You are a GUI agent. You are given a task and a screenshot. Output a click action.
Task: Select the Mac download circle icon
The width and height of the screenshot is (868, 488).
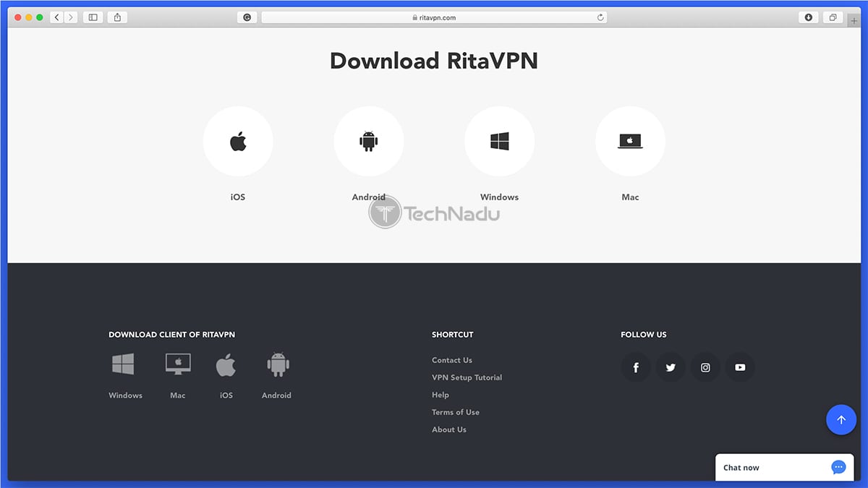tap(630, 142)
